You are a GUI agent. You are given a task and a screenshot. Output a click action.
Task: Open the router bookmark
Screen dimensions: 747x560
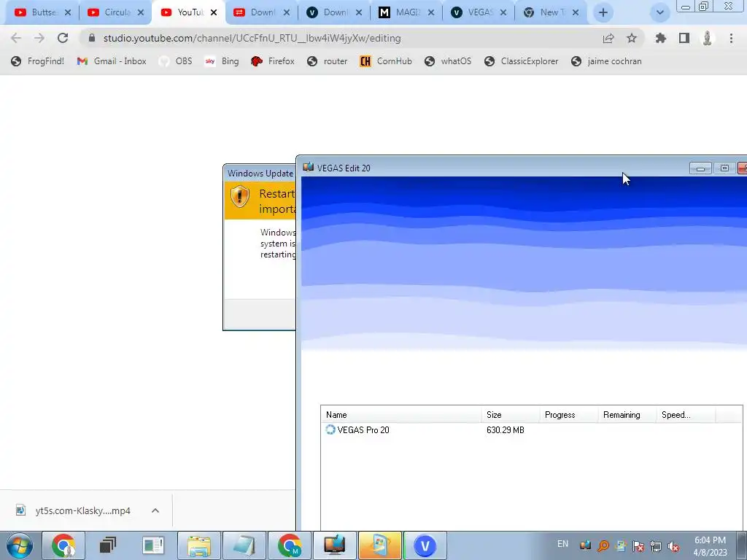coord(328,61)
